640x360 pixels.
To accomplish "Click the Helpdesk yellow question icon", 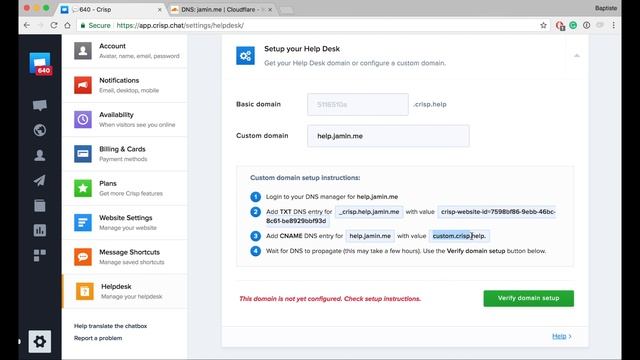I will 84,291.
